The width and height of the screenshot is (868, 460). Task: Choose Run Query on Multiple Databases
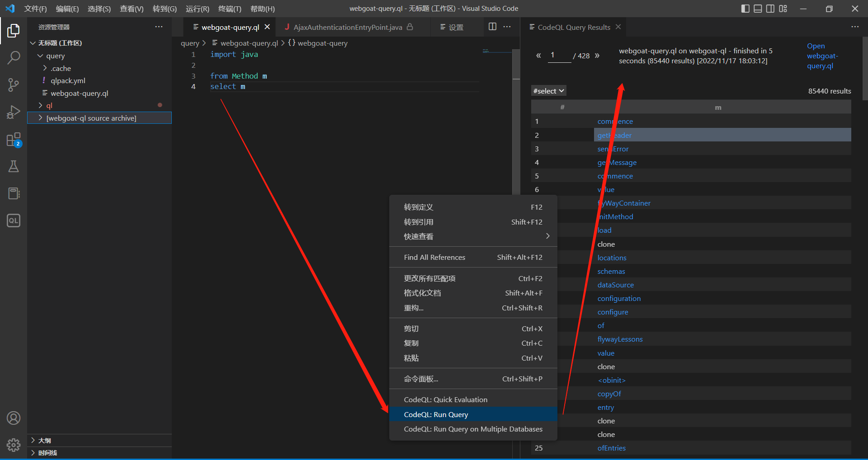(x=473, y=429)
